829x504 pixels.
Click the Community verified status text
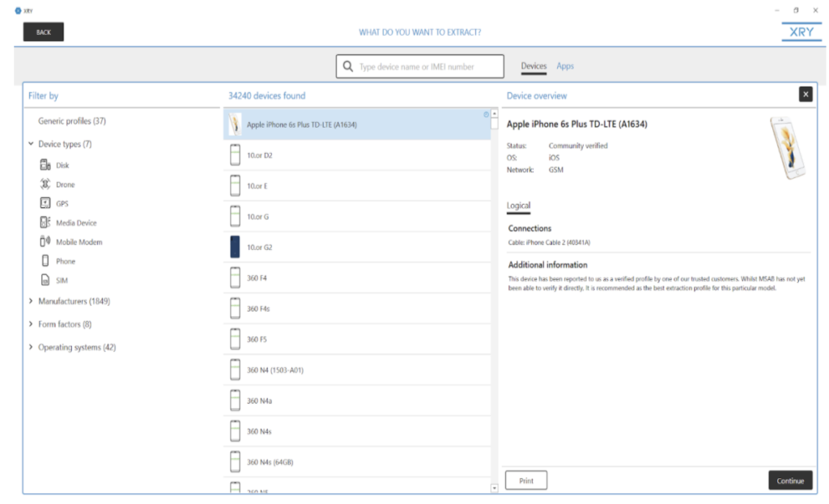pos(578,146)
